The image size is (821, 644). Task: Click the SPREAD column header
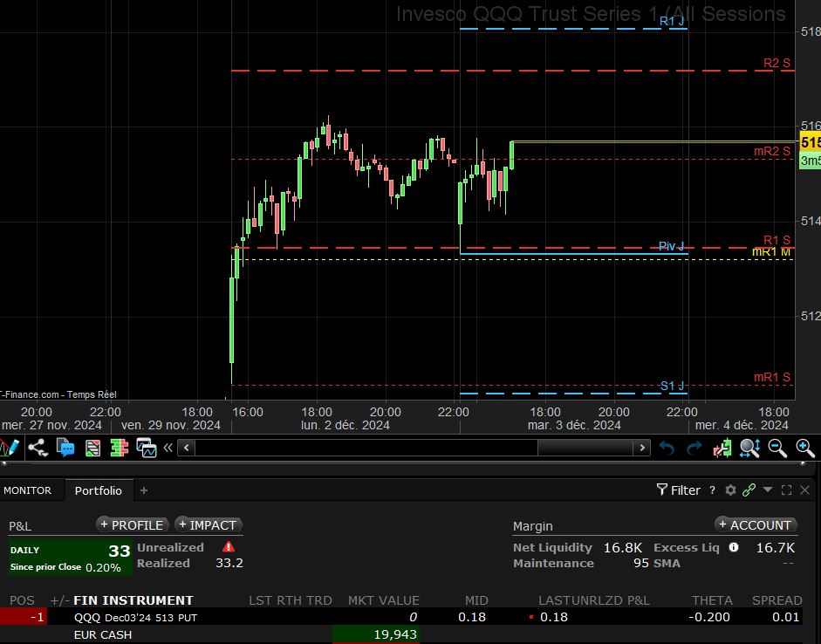(x=777, y=600)
